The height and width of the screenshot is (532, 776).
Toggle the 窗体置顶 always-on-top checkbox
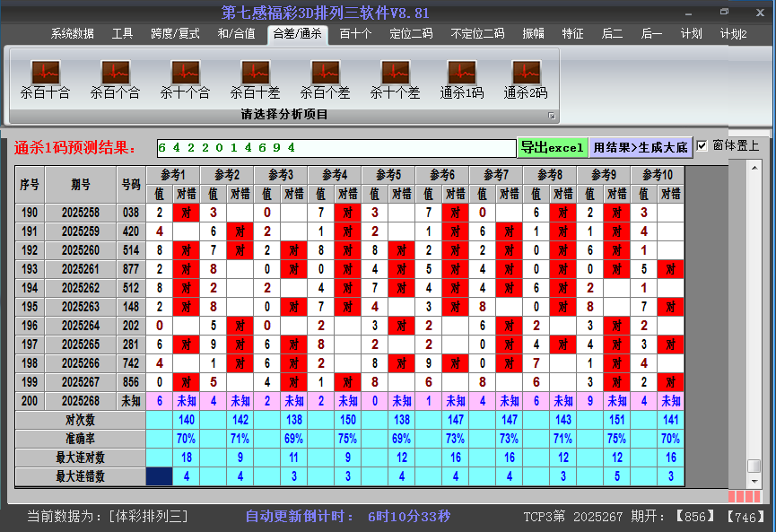click(700, 145)
